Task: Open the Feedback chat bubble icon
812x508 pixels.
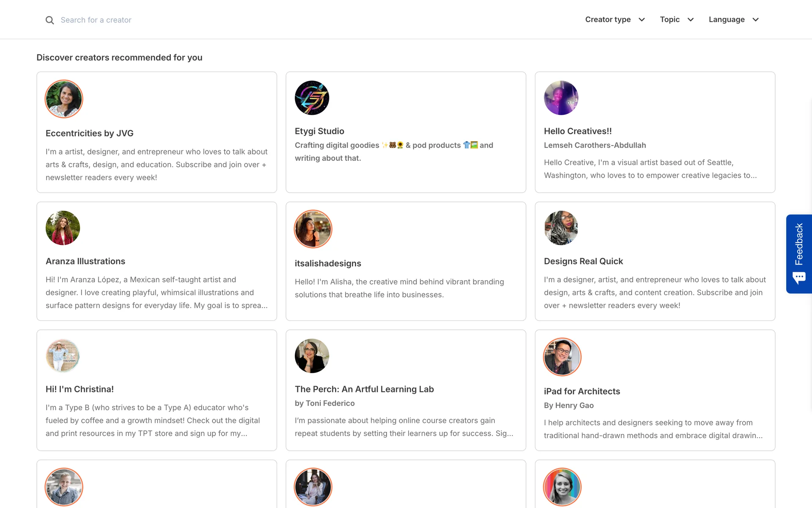Action: [x=799, y=278]
